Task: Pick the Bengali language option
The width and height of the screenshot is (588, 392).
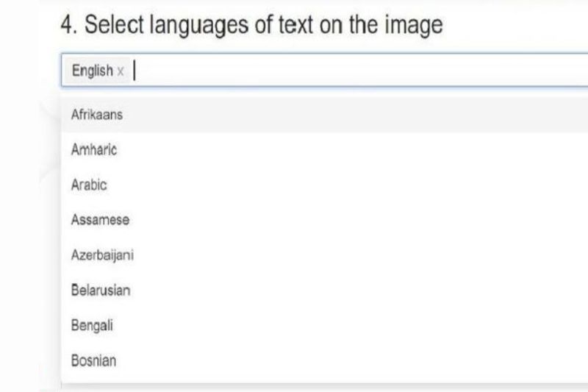Action: [92, 325]
